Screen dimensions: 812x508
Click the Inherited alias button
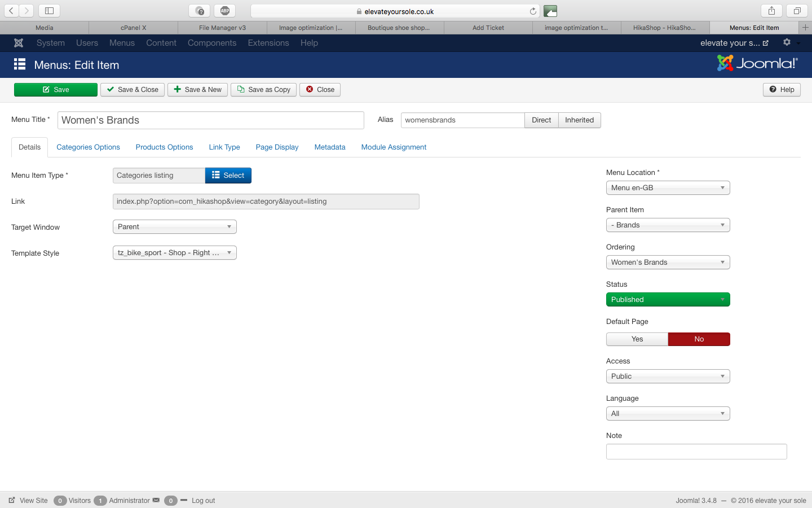pos(580,120)
